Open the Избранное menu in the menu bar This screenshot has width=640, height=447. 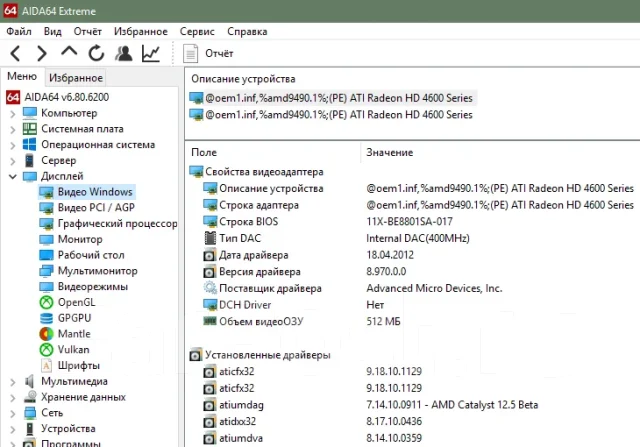coord(141,31)
